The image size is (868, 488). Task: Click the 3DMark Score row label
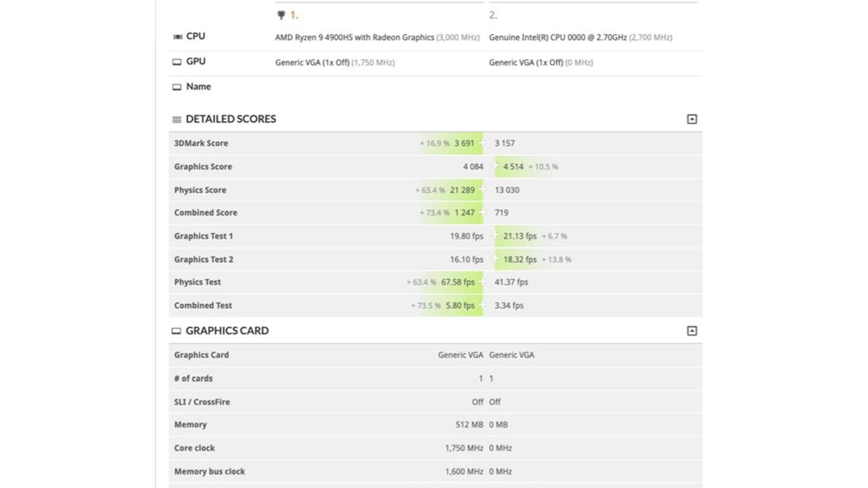pos(201,143)
